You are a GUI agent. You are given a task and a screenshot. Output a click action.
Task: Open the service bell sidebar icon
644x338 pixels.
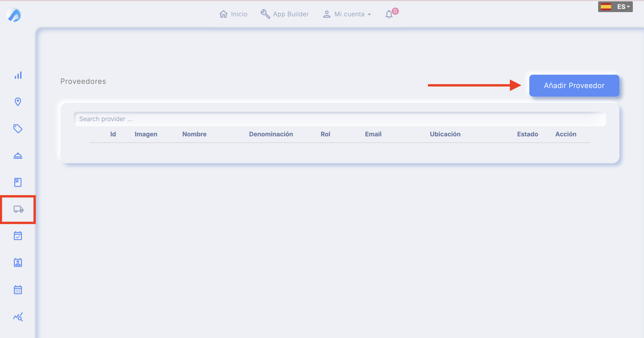point(18,156)
